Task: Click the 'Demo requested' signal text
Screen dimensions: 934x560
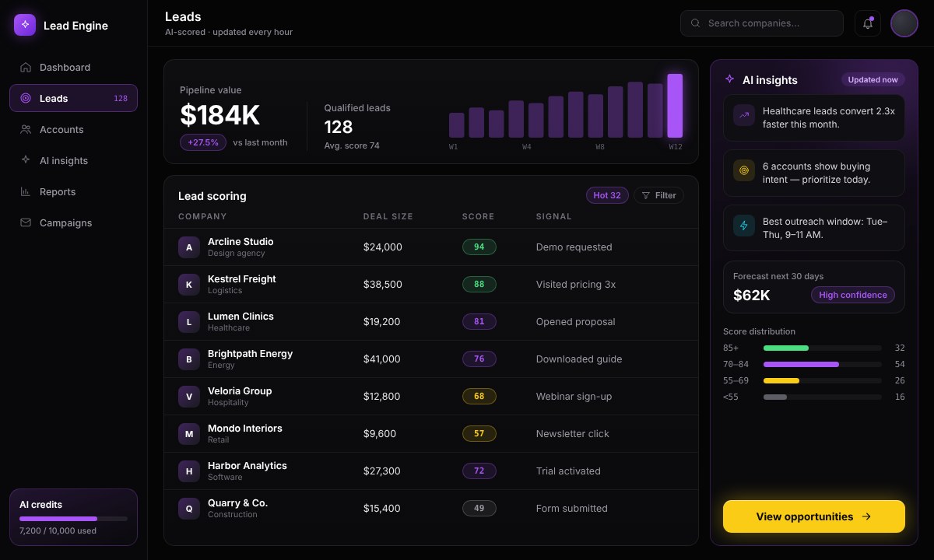Action: pyautogui.click(x=574, y=247)
